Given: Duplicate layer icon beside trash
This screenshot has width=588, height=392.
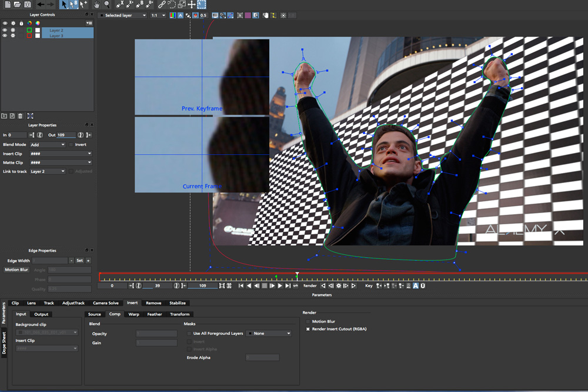Looking at the screenshot, I should [x=12, y=116].
